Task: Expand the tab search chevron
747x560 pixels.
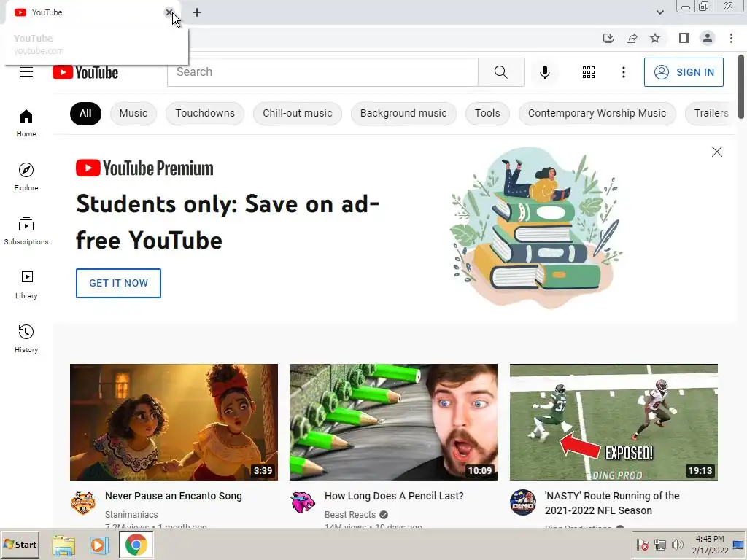Action: [659, 12]
